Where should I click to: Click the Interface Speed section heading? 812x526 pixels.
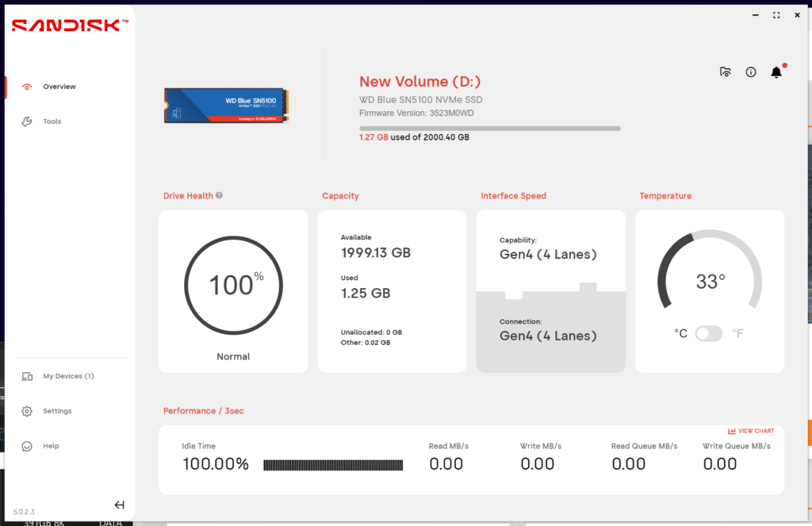513,196
